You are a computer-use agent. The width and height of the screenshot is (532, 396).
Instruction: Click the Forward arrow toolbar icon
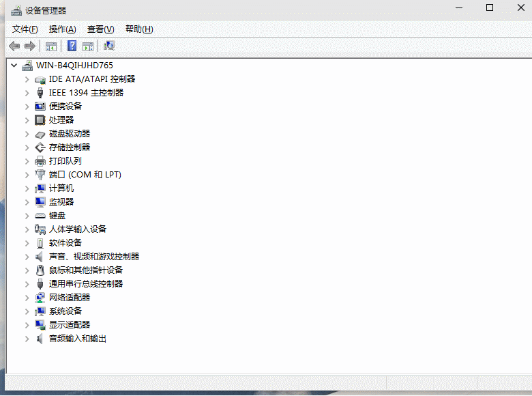30,46
